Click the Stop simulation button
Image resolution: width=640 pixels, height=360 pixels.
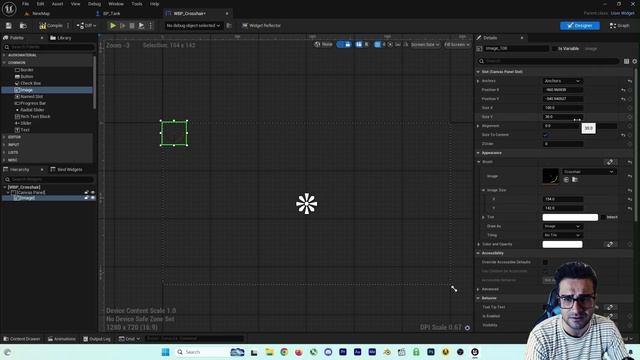tap(132, 26)
